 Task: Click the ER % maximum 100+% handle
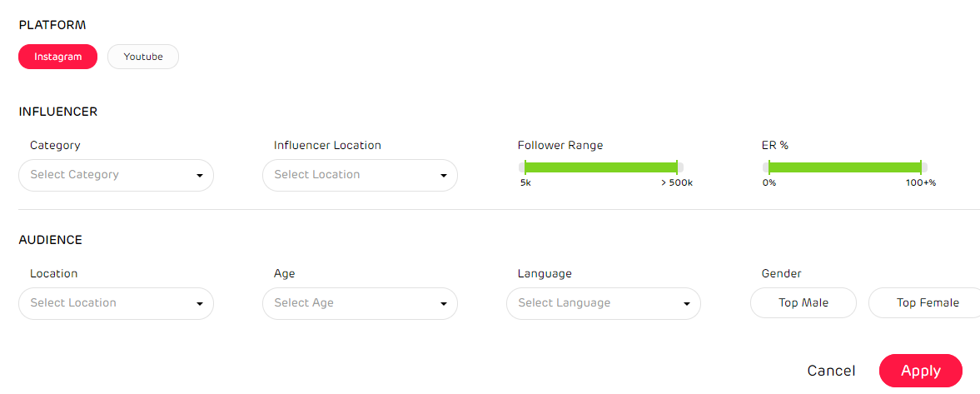tap(921, 167)
